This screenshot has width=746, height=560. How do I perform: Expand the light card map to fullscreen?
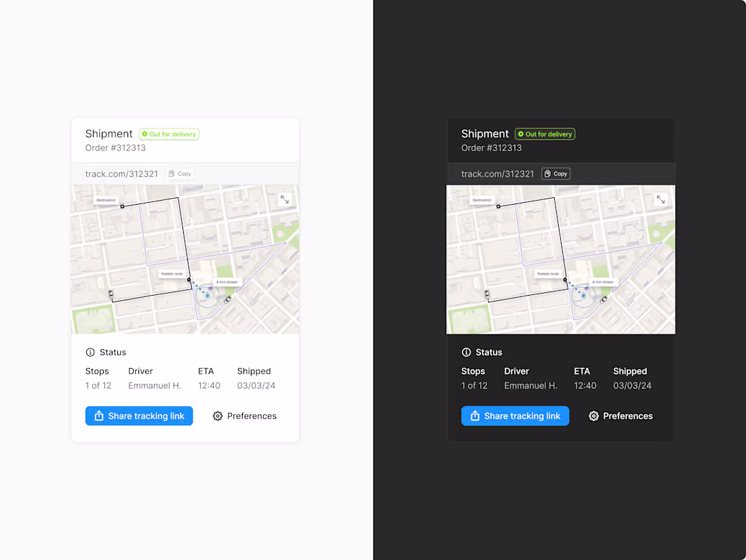point(284,199)
